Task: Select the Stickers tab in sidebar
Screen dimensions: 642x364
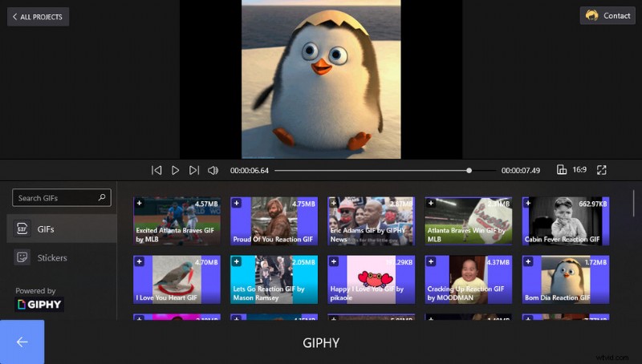Action: [x=62, y=257]
